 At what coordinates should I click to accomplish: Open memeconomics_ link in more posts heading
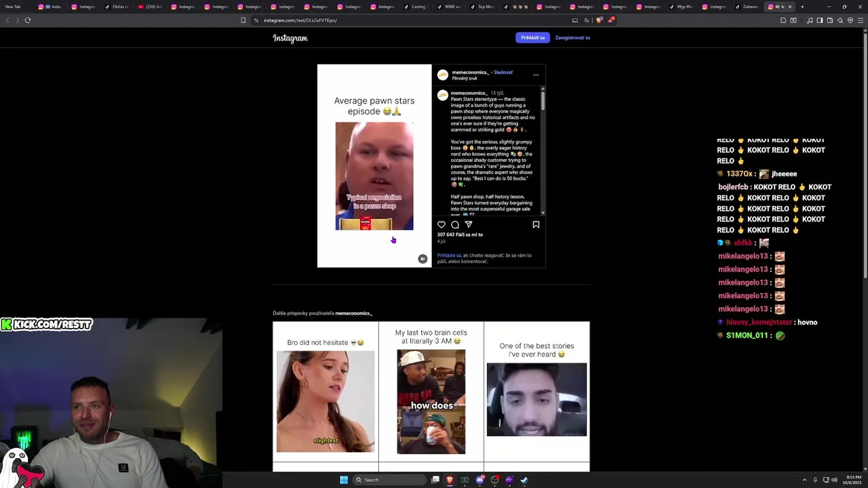pos(353,313)
